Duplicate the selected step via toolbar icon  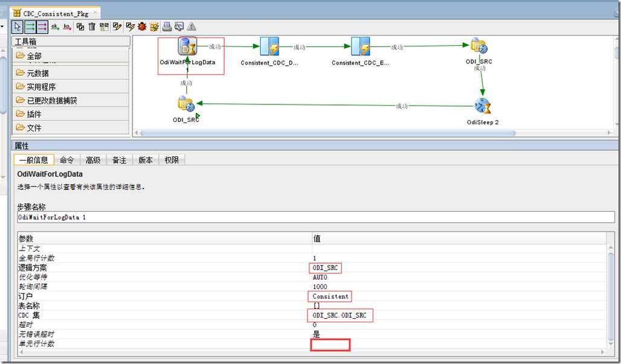point(80,27)
